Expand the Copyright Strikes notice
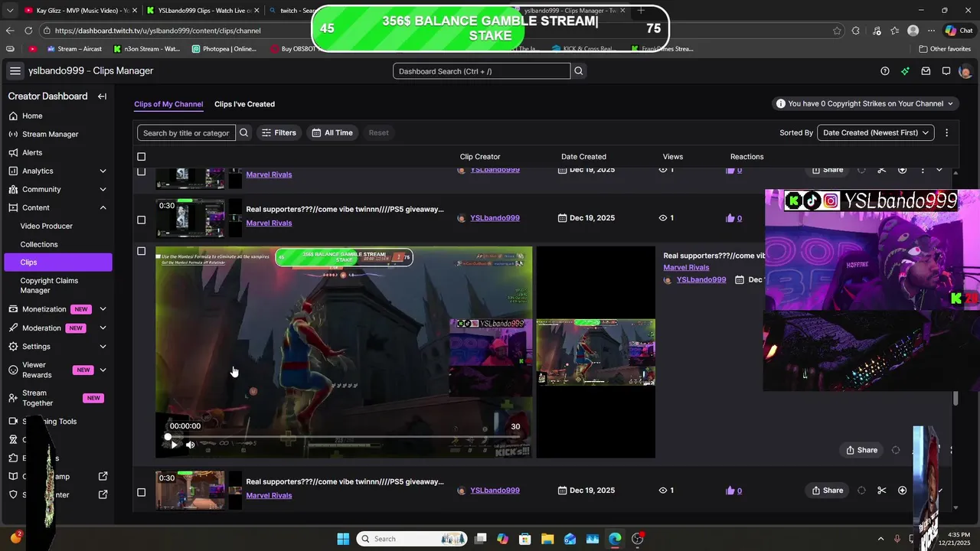 (865, 103)
